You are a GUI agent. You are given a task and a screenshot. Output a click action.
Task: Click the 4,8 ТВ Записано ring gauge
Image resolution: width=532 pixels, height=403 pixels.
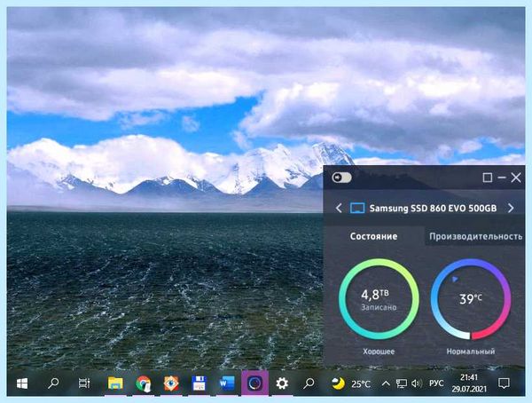click(x=379, y=299)
